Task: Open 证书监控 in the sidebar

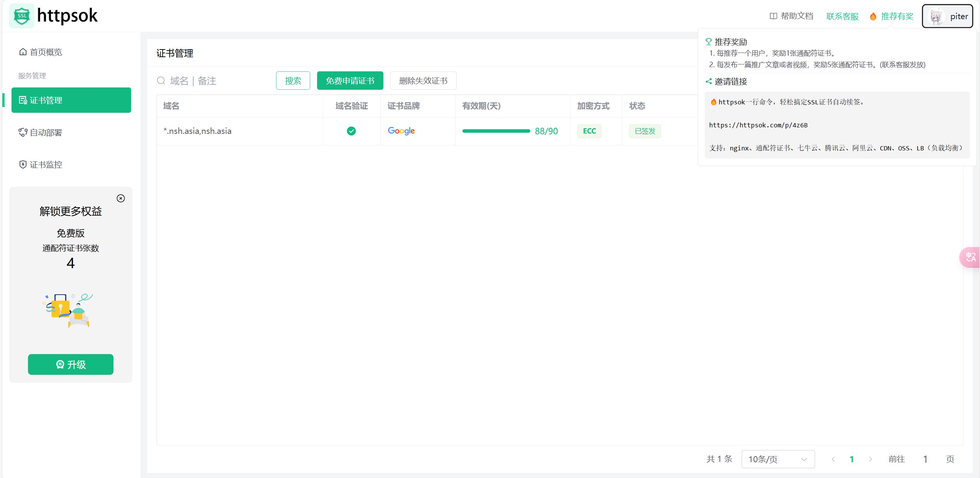Action: point(46,165)
